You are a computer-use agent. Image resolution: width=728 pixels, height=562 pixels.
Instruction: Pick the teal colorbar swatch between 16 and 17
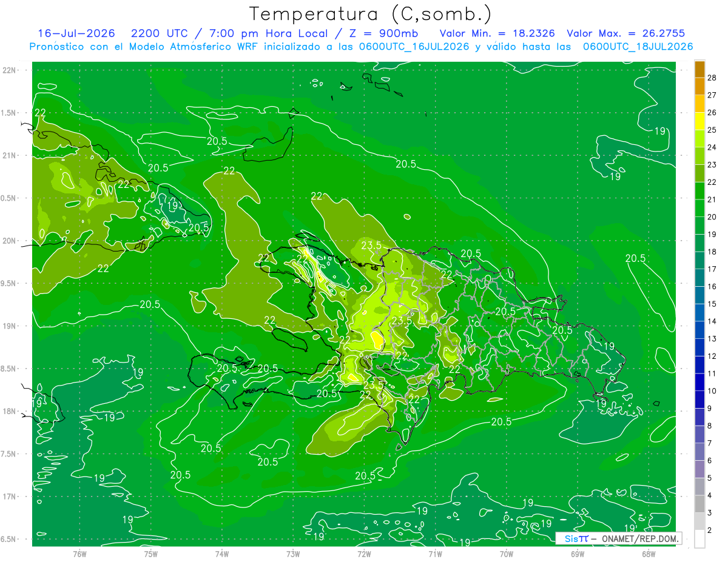point(699,278)
